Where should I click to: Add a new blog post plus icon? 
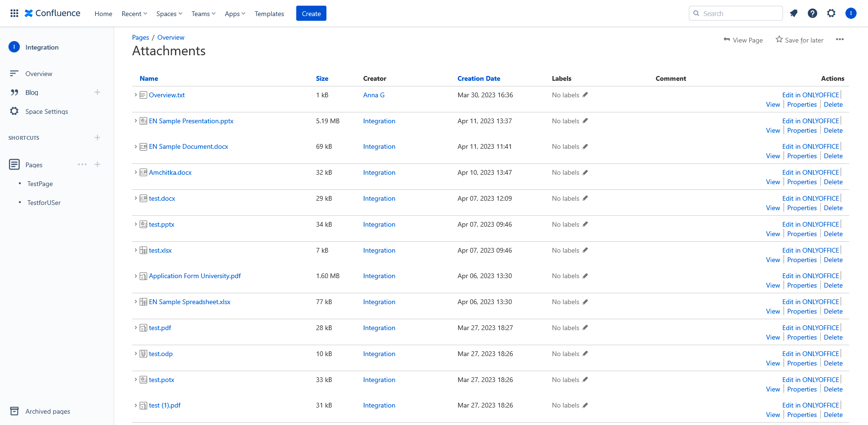pos(97,92)
